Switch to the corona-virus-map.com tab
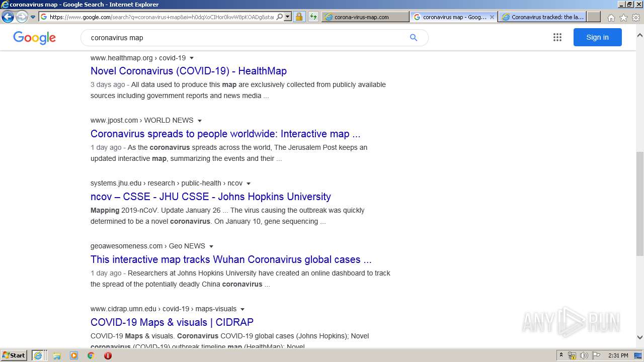 point(365,17)
